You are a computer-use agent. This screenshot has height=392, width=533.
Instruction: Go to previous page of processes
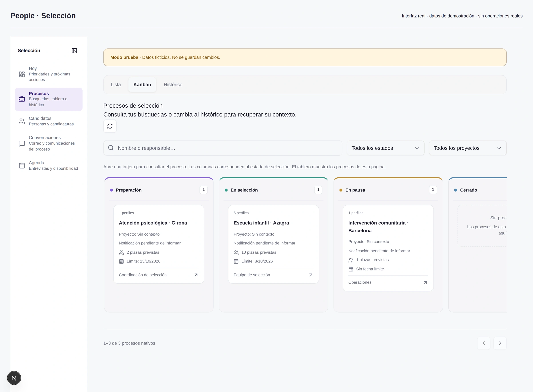[x=484, y=343]
